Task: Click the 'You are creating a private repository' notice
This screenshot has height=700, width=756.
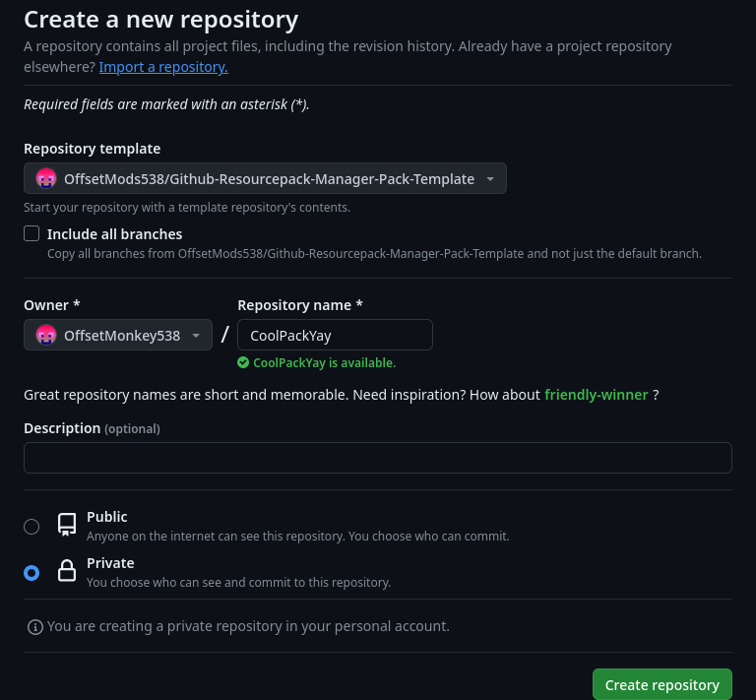Action: pyautogui.click(x=248, y=626)
